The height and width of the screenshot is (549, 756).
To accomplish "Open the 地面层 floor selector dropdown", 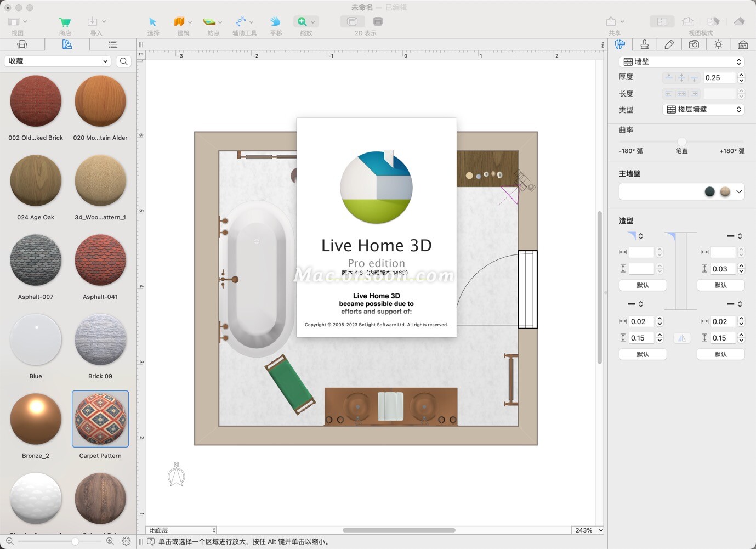I will tap(181, 530).
